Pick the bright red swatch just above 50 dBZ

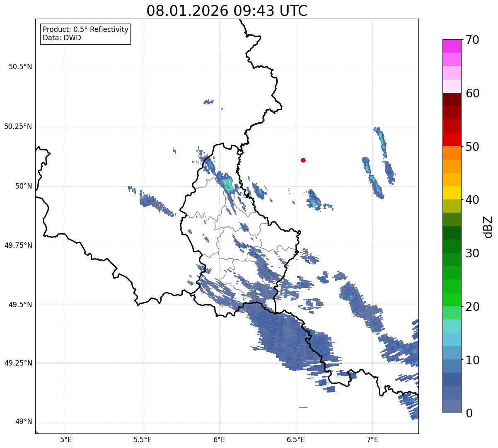(452, 140)
